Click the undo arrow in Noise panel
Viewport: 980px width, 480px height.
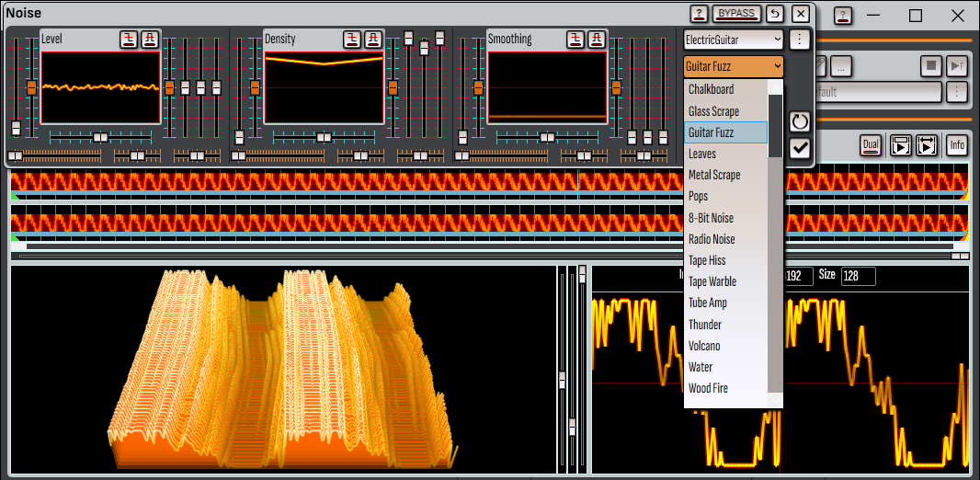[x=775, y=13]
